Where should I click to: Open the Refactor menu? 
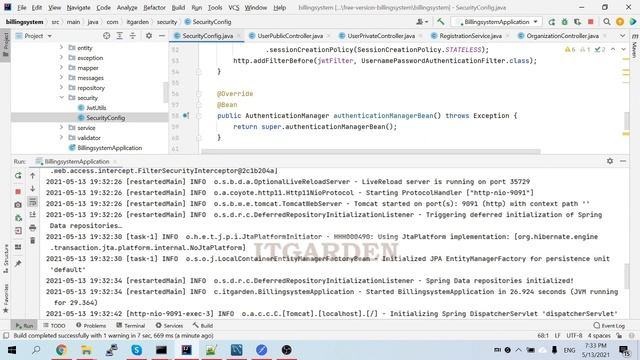154,7
